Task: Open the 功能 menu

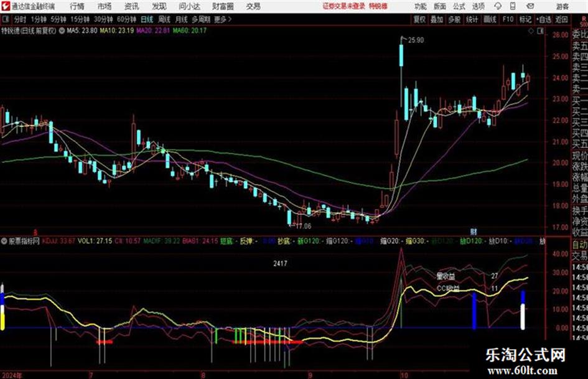Action: click(421, 6)
